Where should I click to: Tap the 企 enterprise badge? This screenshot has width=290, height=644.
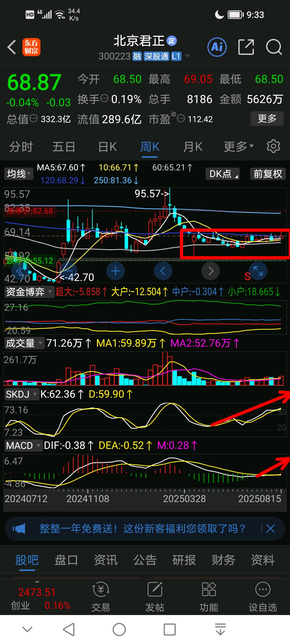pyautogui.click(x=172, y=41)
